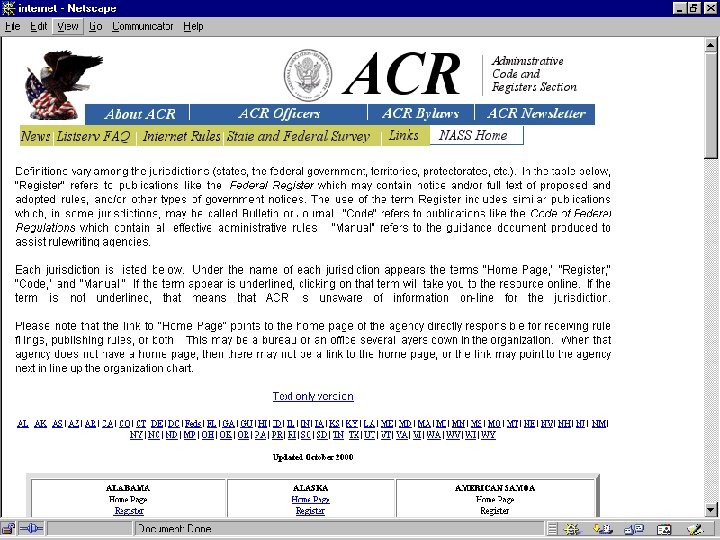The image size is (720, 540).
Task: Jump to the AK state link
Action: 40,423
